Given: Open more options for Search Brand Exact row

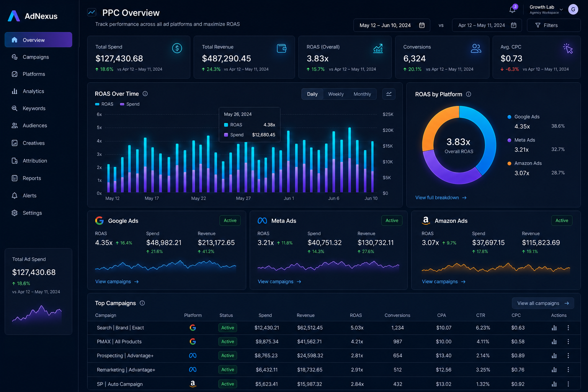Looking at the screenshot, I should [568, 328].
